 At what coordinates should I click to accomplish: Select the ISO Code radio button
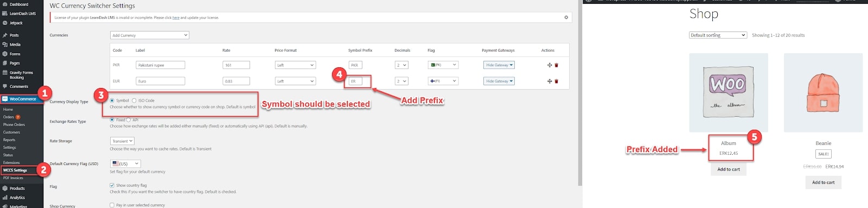(134, 100)
